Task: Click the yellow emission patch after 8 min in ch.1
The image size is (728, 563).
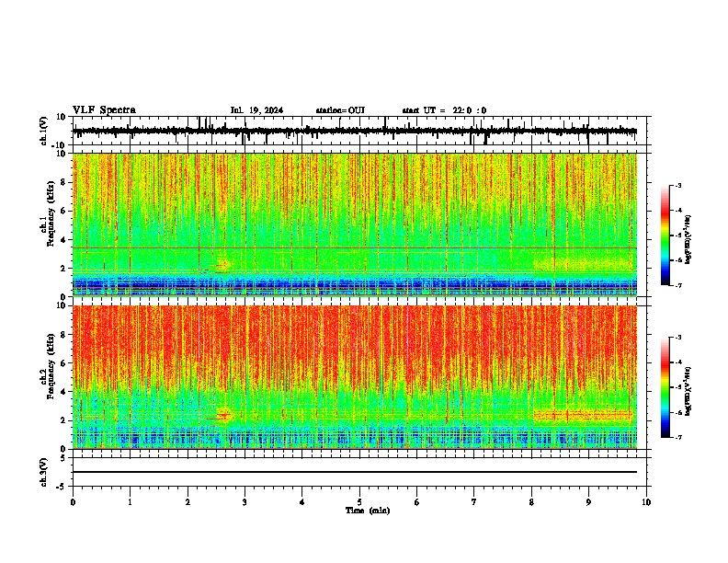Action: click(x=584, y=263)
